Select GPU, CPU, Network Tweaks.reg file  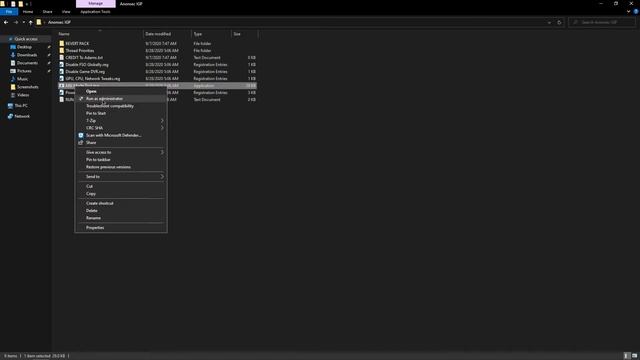pyautogui.click(x=93, y=78)
